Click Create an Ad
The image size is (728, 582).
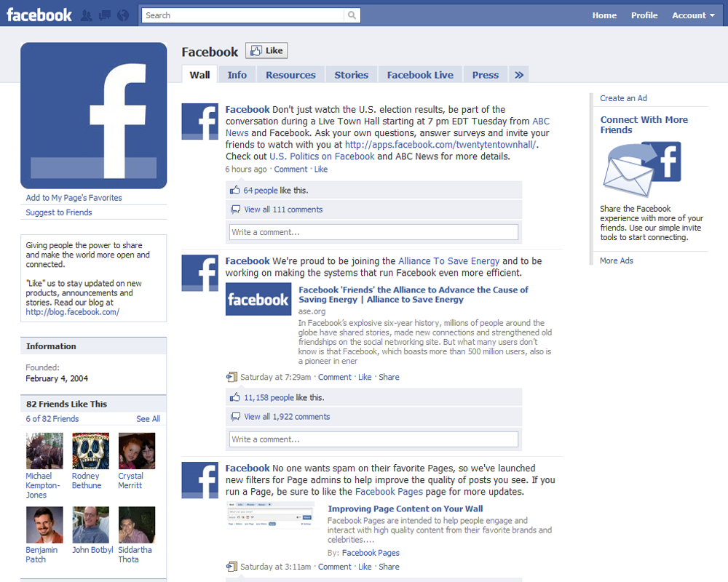coord(624,98)
